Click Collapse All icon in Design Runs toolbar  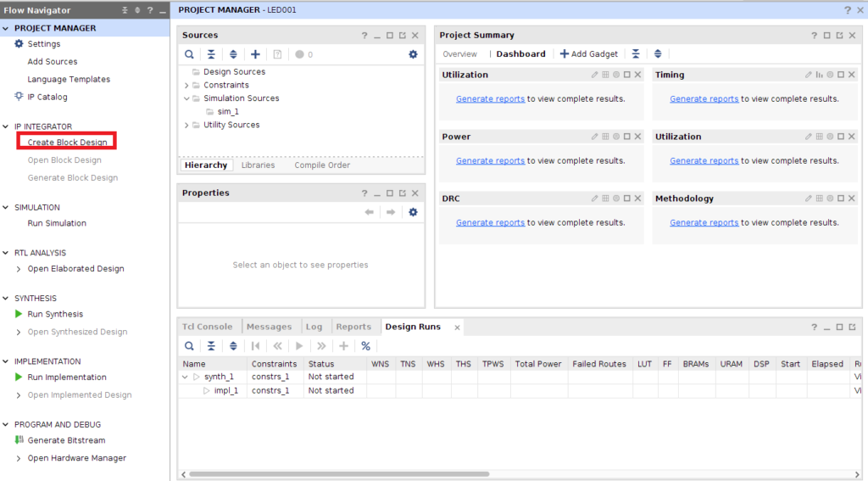[211, 346]
